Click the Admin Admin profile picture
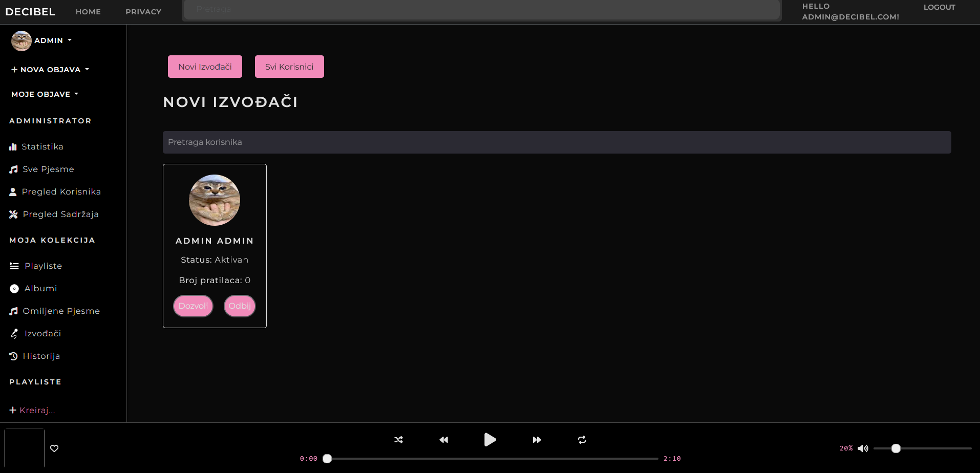The width and height of the screenshot is (980, 473). pyautogui.click(x=215, y=200)
